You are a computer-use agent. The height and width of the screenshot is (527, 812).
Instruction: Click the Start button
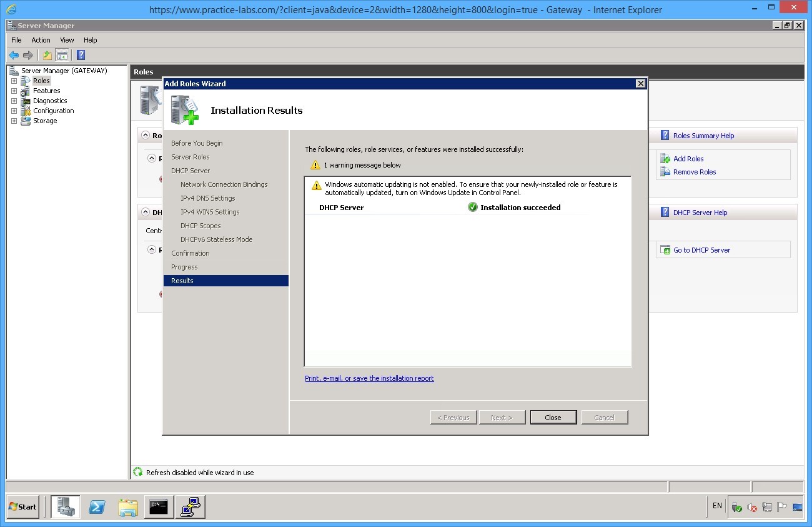point(23,507)
